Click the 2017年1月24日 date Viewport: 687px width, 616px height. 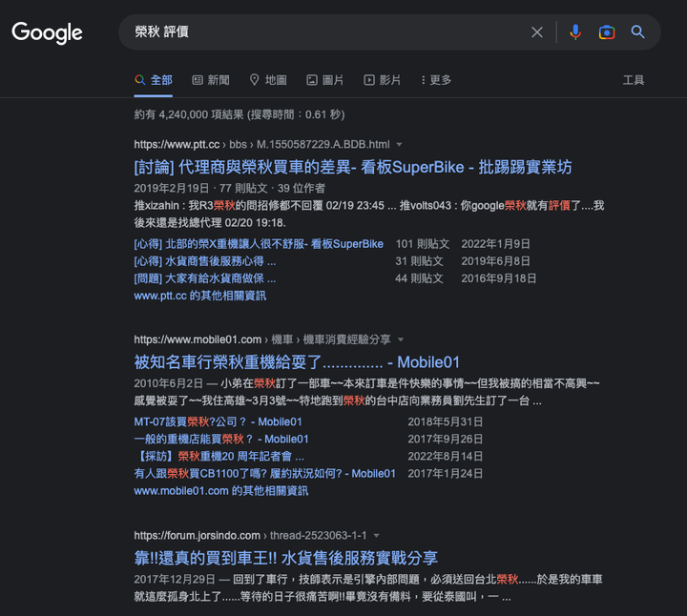coord(446,474)
